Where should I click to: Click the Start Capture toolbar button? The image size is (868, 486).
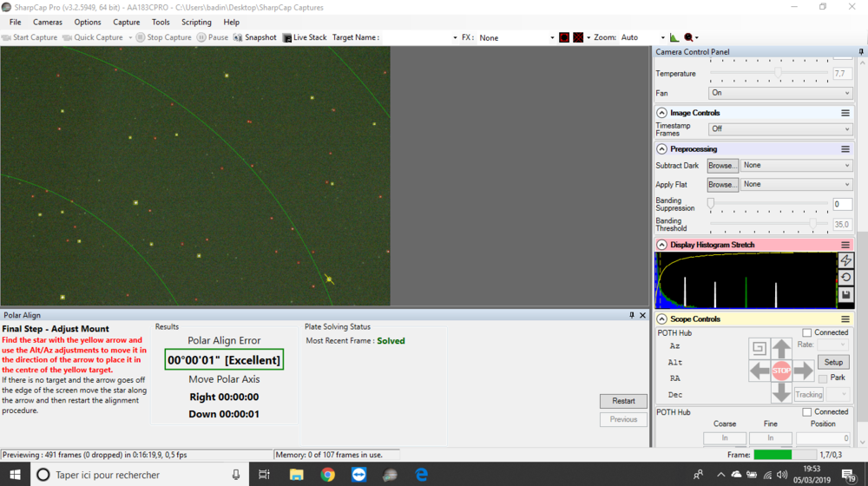click(x=30, y=37)
